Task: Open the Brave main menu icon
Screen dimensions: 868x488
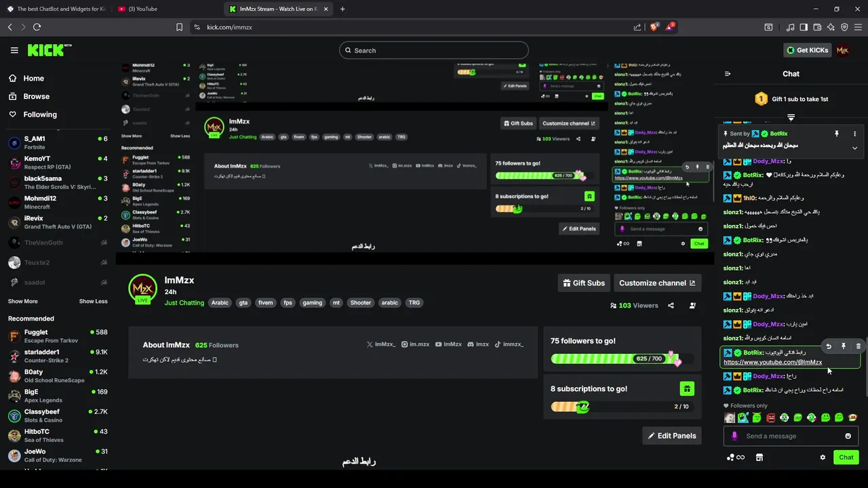Action: 858,27
